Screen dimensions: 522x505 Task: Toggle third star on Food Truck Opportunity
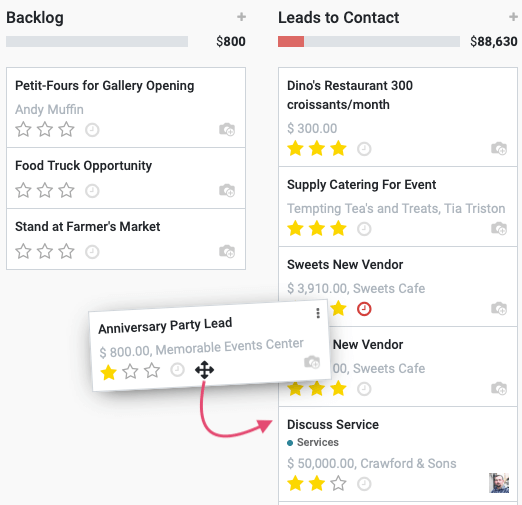click(66, 190)
